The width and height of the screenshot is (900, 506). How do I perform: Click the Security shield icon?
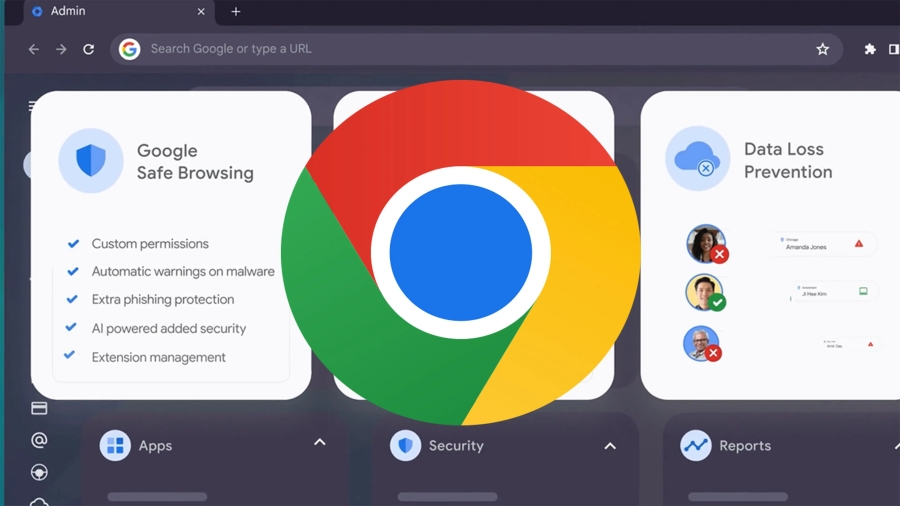(x=405, y=445)
